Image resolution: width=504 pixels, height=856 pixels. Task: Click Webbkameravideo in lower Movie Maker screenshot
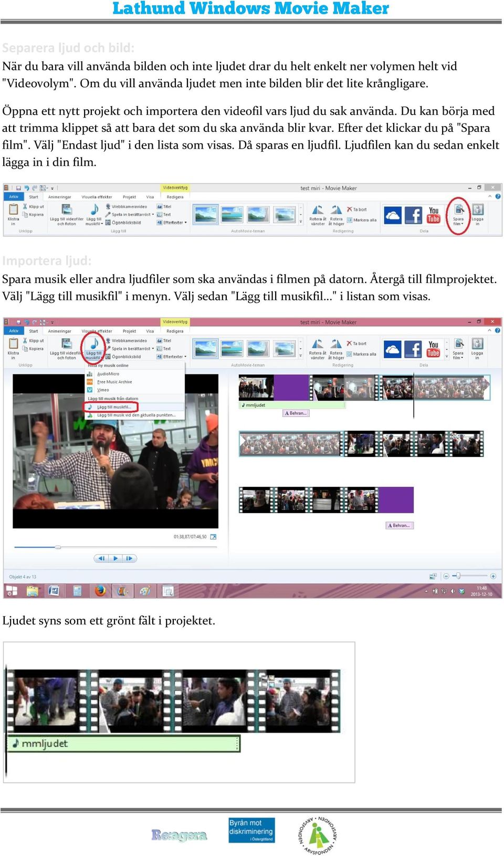(x=126, y=340)
